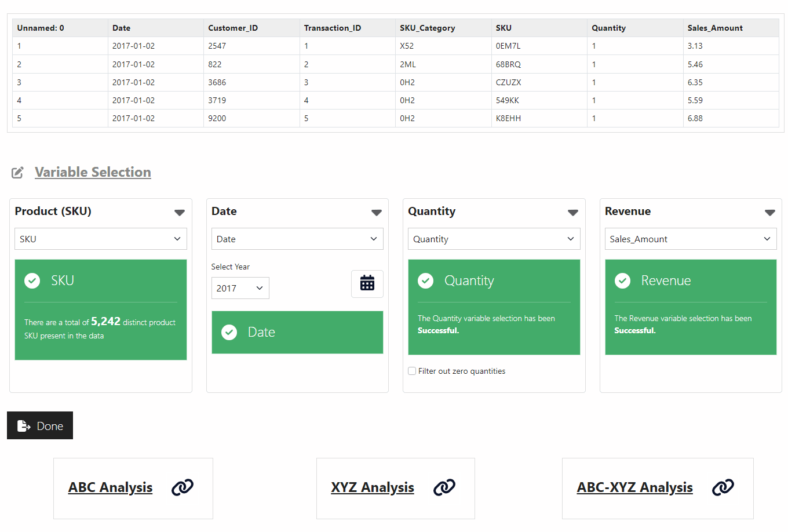Open the Select Year 2017 dropdown

coord(240,288)
